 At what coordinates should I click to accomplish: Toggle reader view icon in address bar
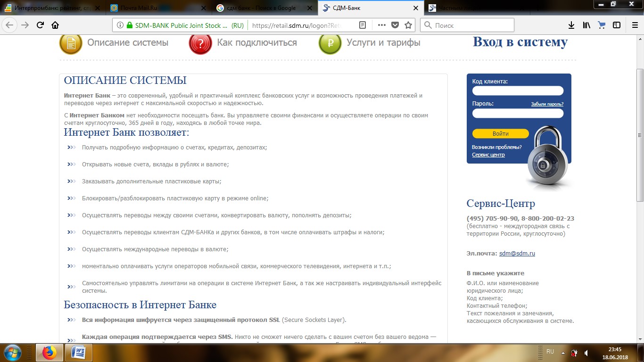pos(362,25)
